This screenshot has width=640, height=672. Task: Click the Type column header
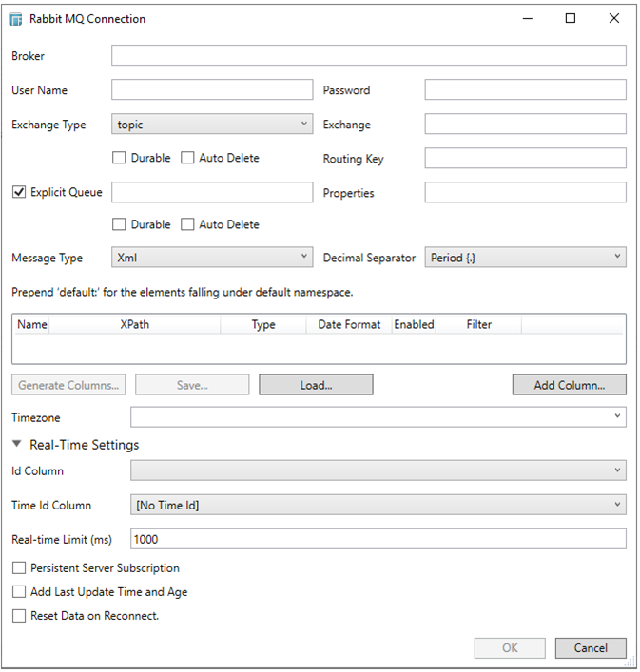click(263, 324)
